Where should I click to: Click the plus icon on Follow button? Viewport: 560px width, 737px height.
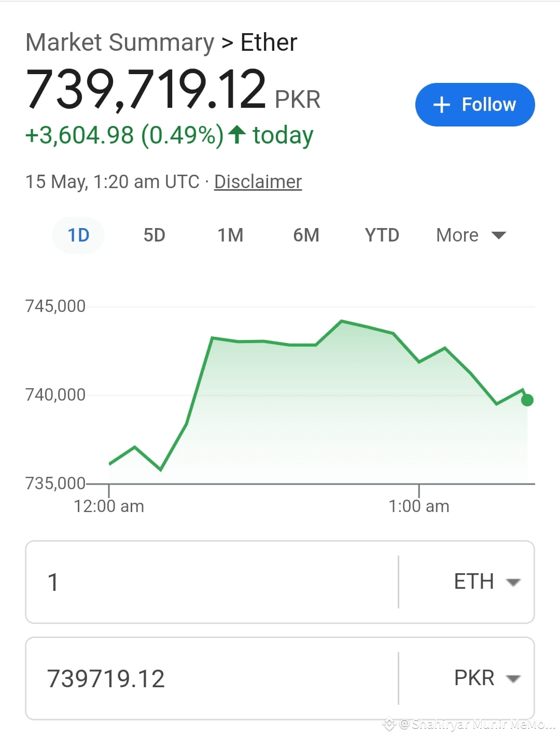click(x=441, y=105)
